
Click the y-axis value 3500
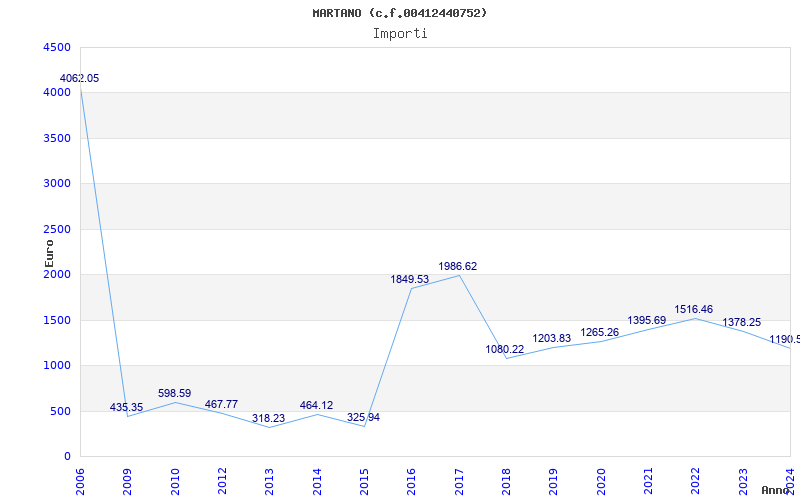tap(57, 138)
